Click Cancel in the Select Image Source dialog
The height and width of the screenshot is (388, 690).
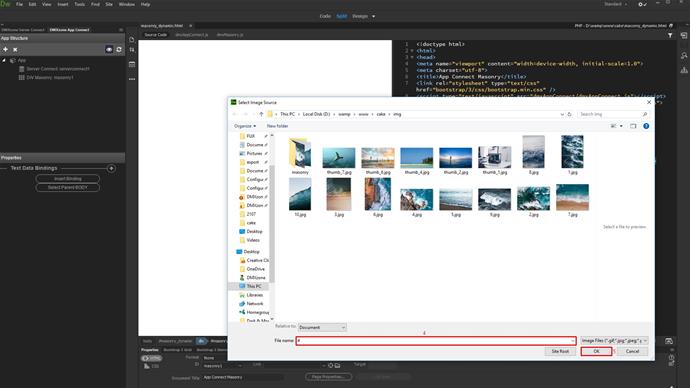[632, 351]
